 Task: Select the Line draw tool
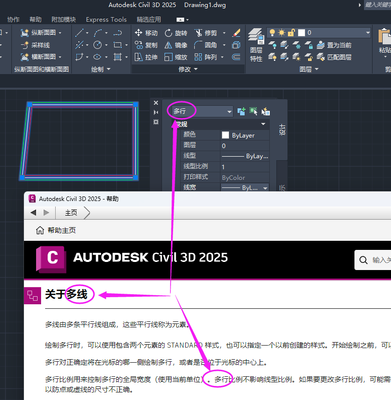79,33
